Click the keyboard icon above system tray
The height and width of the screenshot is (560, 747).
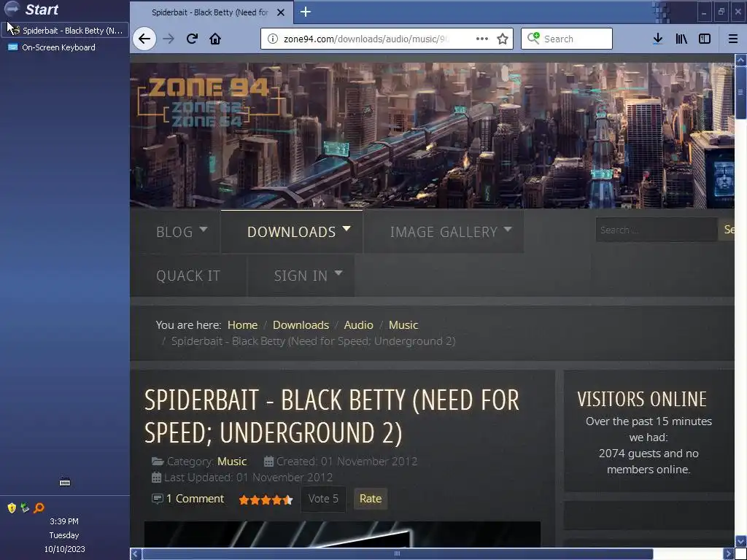pos(65,483)
